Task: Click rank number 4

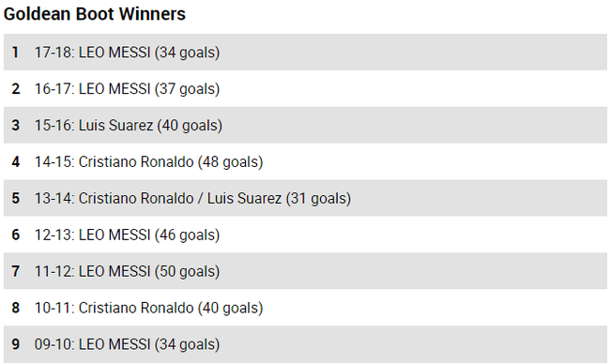Action: pos(16,161)
